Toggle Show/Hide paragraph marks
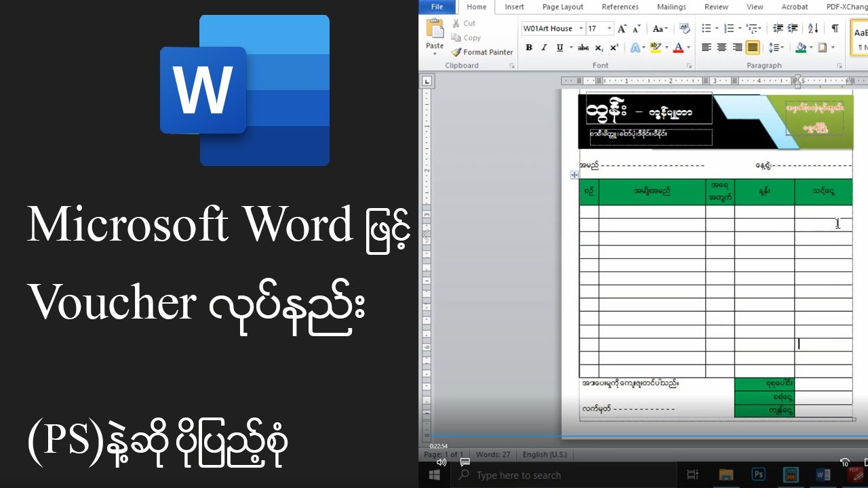This screenshot has height=488, width=868. click(835, 28)
